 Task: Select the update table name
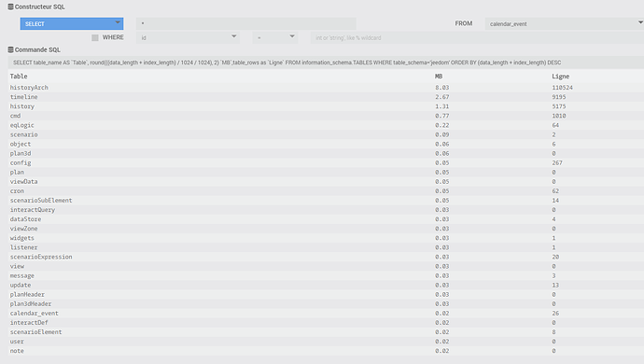[21, 286]
